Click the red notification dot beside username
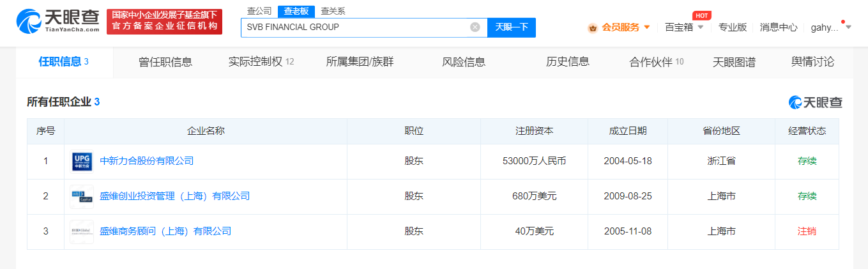The image size is (868, 269). (x=843, y=22)
